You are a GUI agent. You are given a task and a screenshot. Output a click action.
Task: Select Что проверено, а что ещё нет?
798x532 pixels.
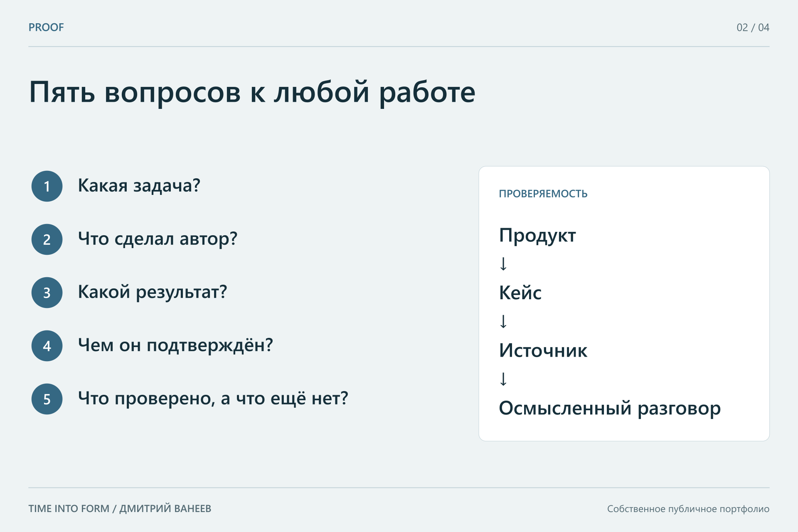(x=213, y=399)
